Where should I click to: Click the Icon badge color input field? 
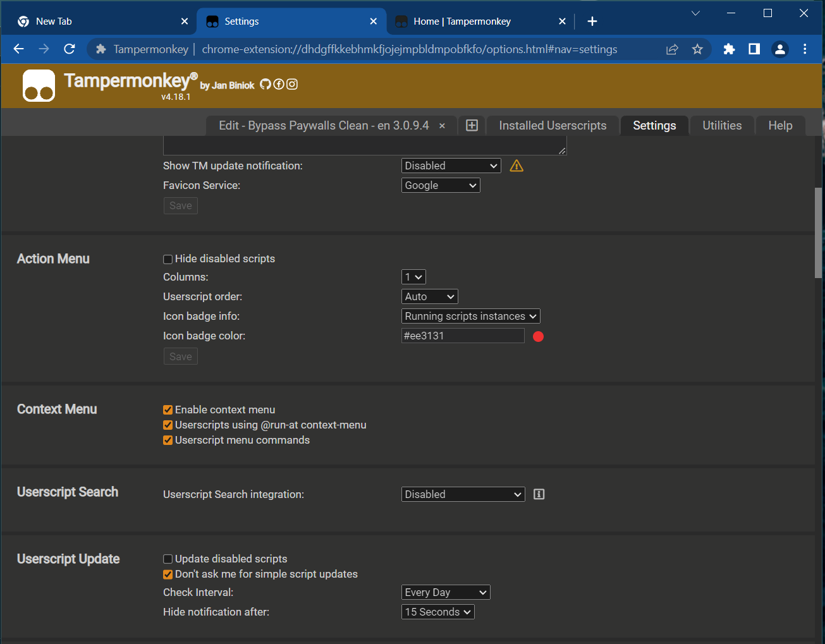click(463, 336)
